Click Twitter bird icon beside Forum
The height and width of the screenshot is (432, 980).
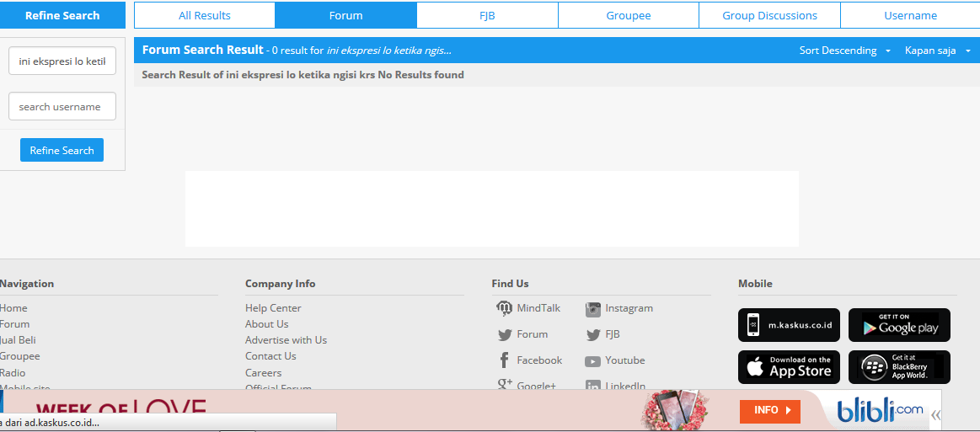point(505,335)
